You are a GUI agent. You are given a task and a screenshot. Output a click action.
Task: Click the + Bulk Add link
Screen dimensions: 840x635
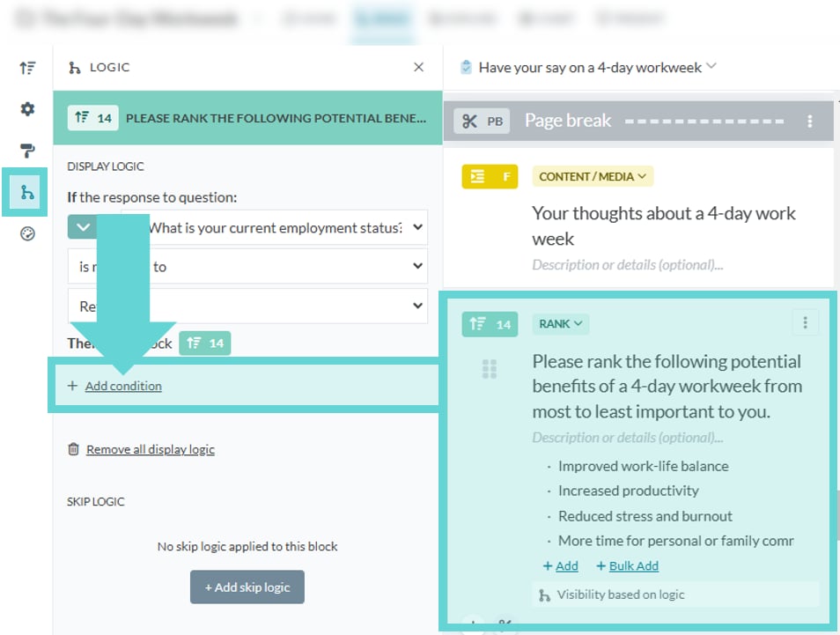pos(627,566)
